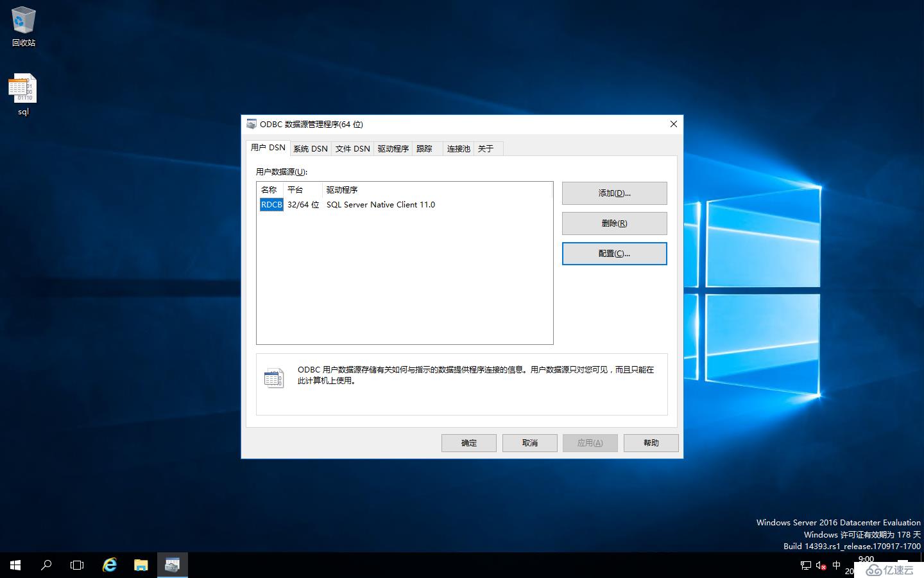Click the muted volume tray icon
Image resolution: width=924 pixels, height=578 pixels.
pos(821,565)
